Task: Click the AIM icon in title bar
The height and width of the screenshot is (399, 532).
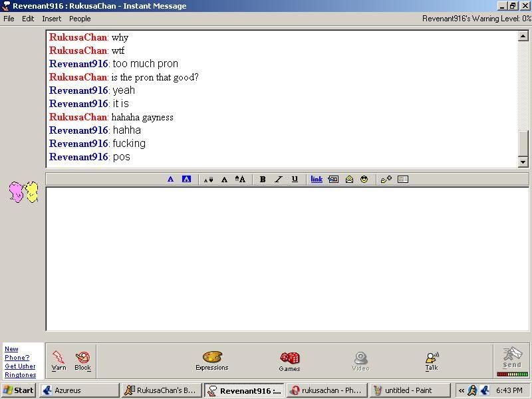Action: pos(6,6)
